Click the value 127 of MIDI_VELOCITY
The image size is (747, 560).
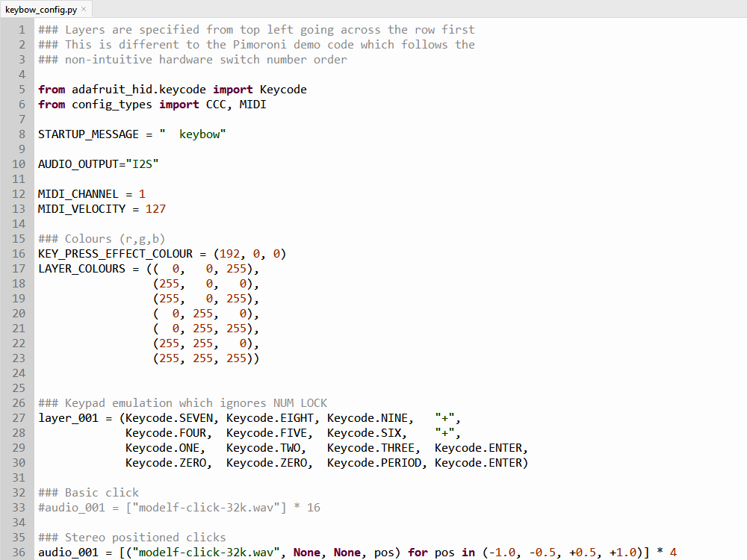coord(155,209)
